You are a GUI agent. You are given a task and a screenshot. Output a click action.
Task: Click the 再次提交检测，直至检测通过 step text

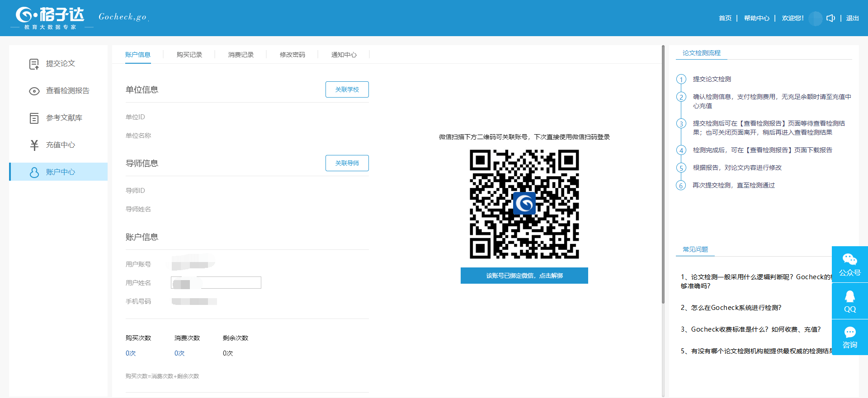pyautogui.click(x=734, y=185)
